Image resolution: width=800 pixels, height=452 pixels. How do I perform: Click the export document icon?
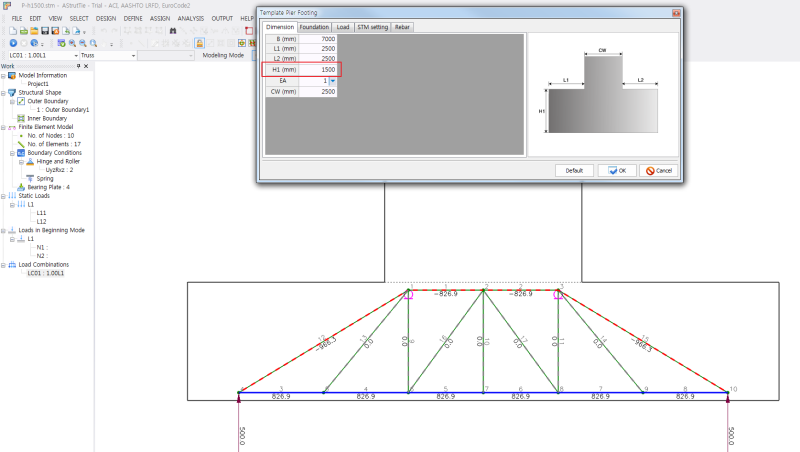(x=76, y=31)
